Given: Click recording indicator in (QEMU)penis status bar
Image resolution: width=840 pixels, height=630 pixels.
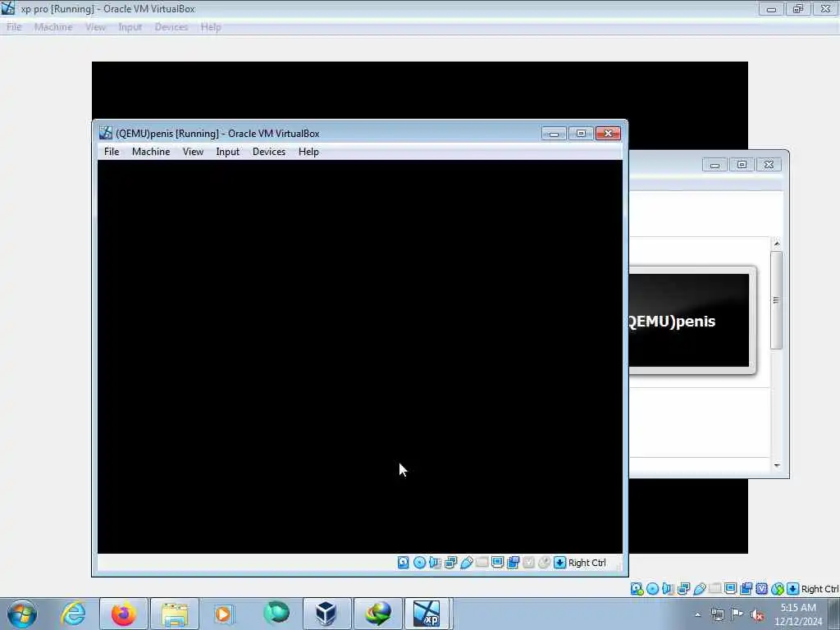Looking at the screenshot, I should pyautogui.click(x=514, y=562).
